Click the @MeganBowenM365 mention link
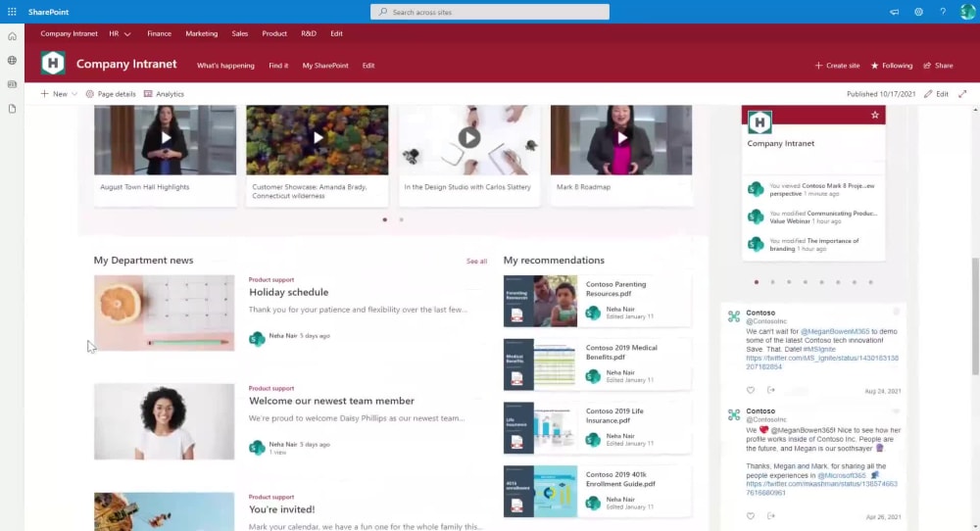 [834, 331]
